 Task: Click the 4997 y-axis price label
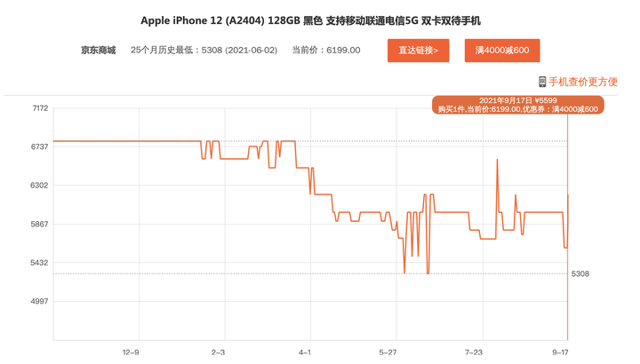(40, 302)
